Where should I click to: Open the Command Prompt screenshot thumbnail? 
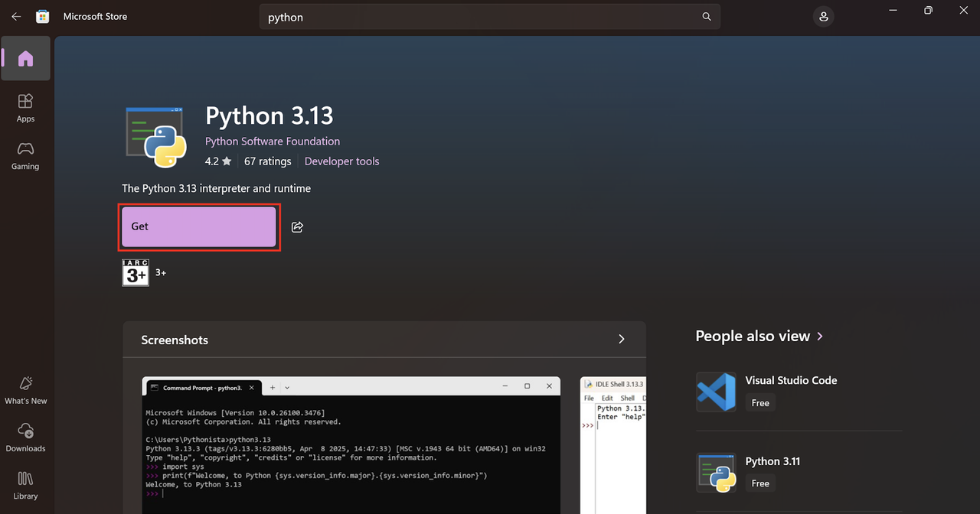click(x=351, y=444)
